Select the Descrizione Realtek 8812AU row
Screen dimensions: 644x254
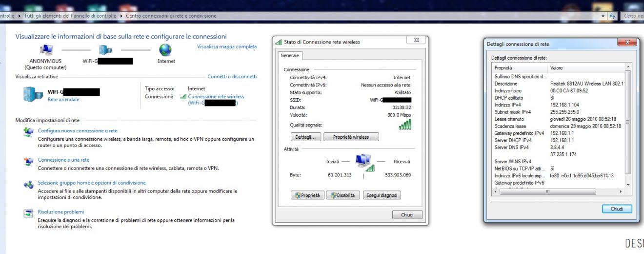coord(558,84)
